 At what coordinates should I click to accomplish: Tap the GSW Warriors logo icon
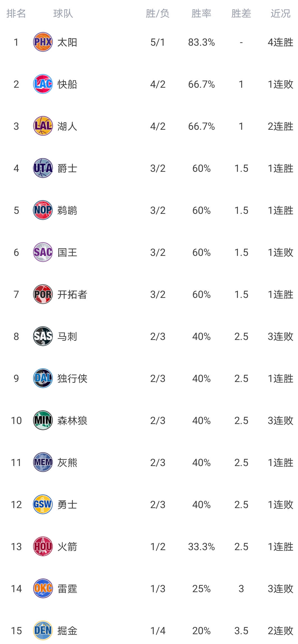[43, 504]
